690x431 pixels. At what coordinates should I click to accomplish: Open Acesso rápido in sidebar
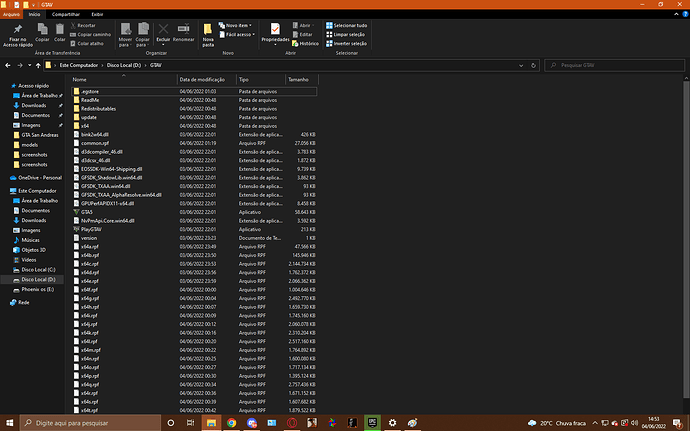tap(33, 86)
